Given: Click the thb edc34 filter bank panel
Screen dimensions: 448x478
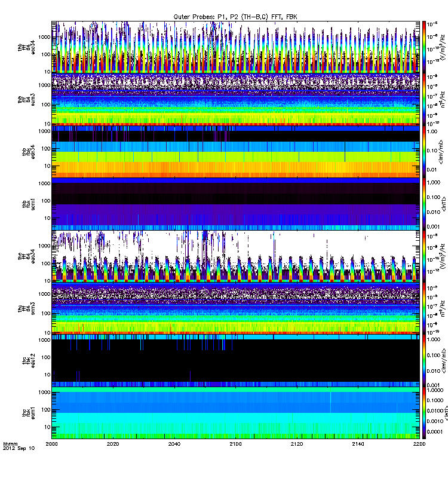Looking at the screenshot, I should [235, 152].
